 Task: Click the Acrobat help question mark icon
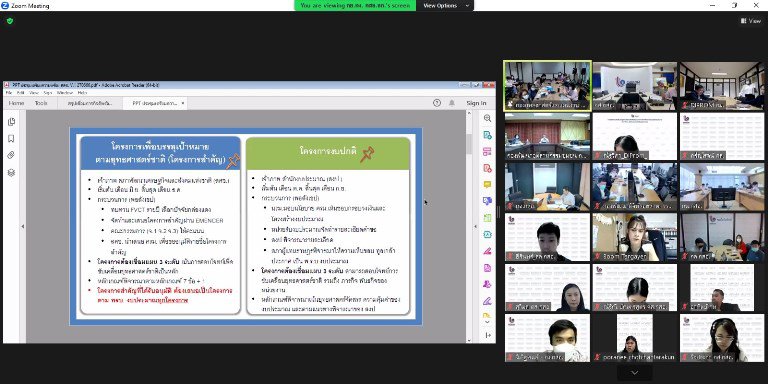pos(436,103)
